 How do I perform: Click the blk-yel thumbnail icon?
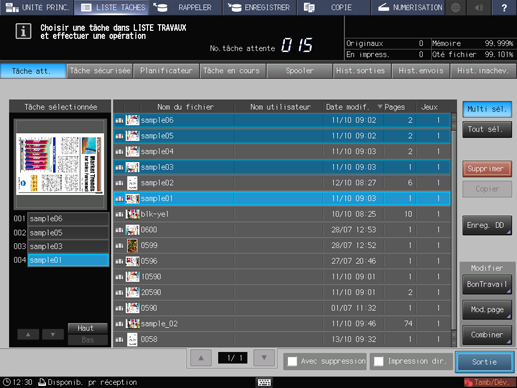132,214
